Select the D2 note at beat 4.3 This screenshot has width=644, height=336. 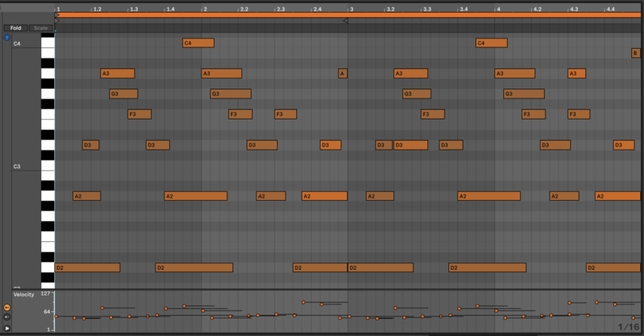[x=613, y=268]
